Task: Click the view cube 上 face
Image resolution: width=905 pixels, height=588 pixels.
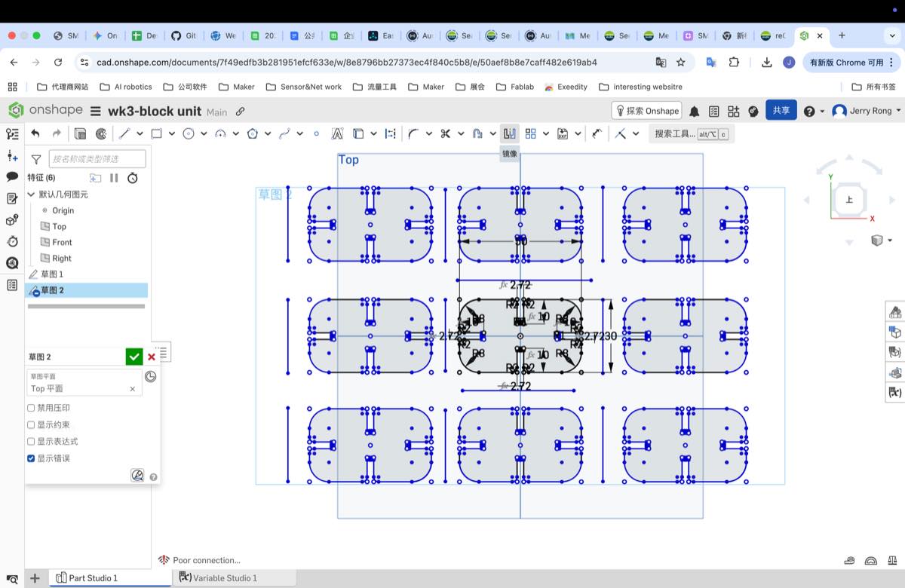Action: (850, 200)
